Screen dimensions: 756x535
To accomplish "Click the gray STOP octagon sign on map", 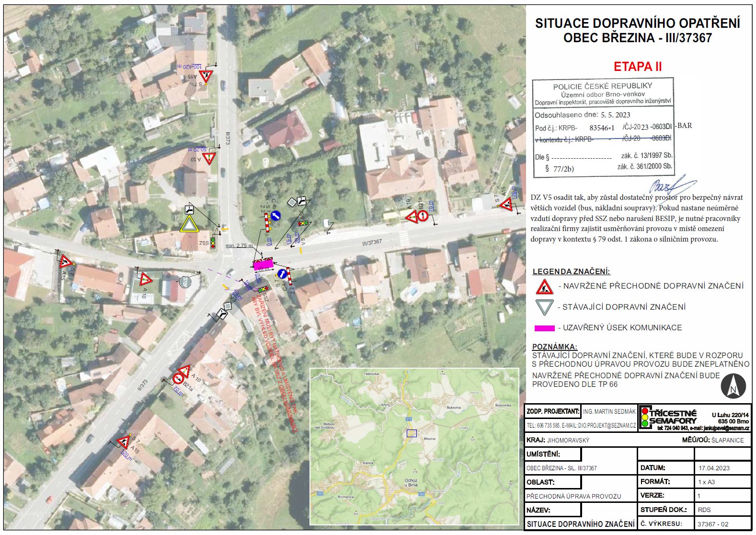I will tap(184, 282).
